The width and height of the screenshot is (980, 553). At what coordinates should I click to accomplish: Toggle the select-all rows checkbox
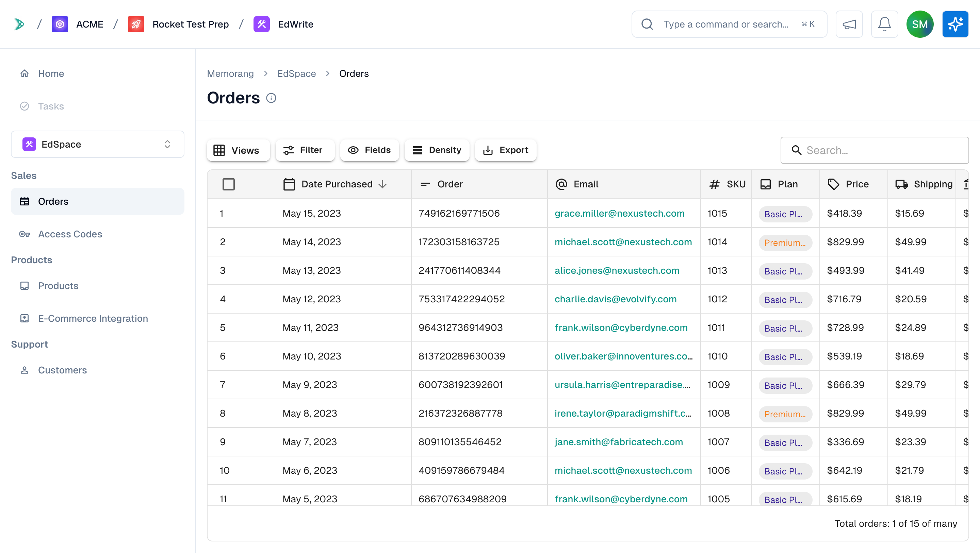coord(229,184)
